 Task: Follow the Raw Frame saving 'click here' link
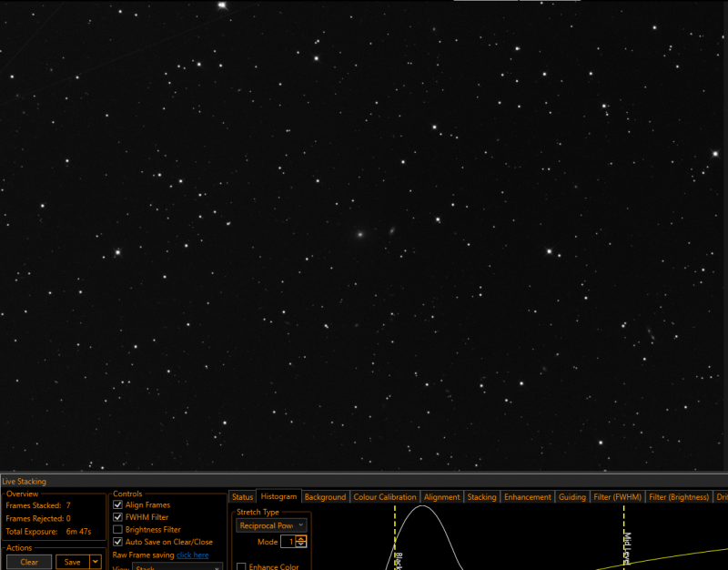coord(192,555)
